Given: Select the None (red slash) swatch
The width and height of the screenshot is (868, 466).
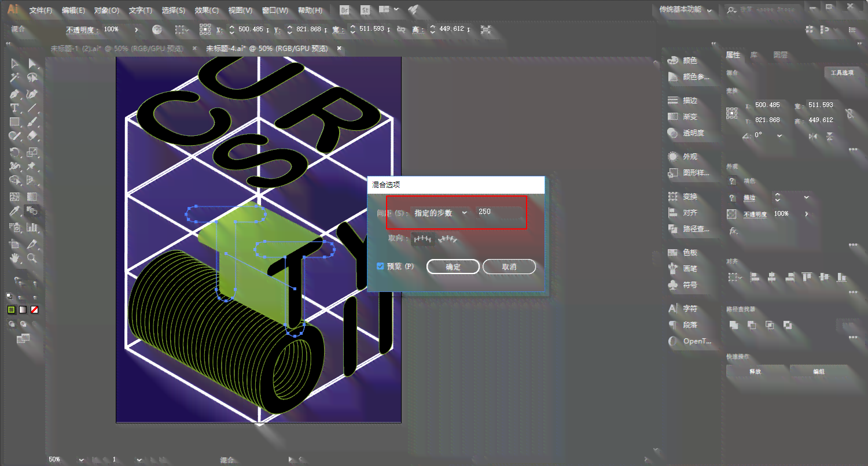Looking at the screenshot, I should (x=34, y=310).
